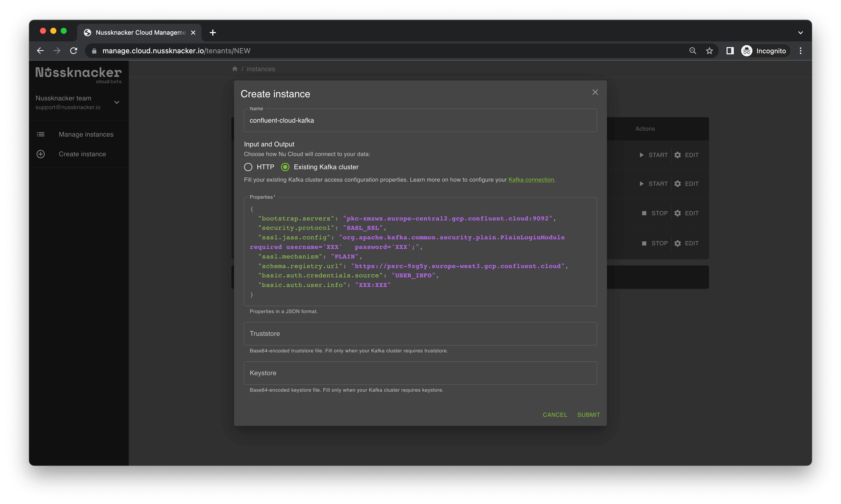Stop the third instance in the list
The width and height of the screenshot is (841, 504).
(x=655, y=213)
